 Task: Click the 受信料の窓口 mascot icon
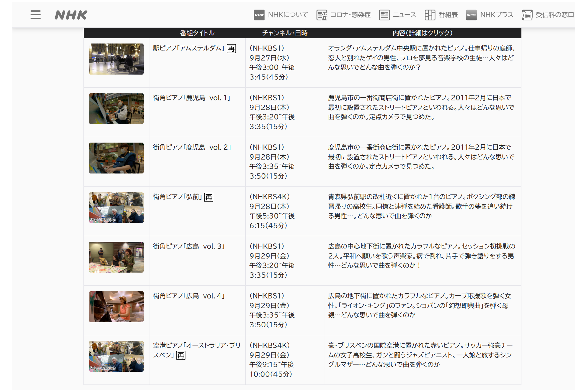coord(527,15)
